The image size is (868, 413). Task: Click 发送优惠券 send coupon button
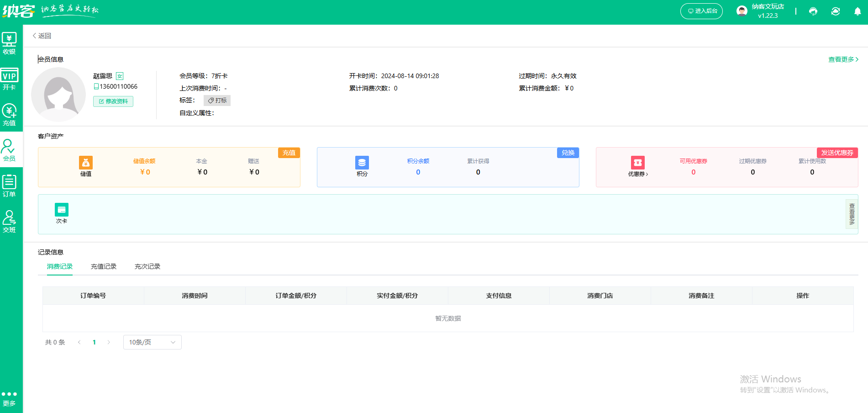tap(837, 153)
